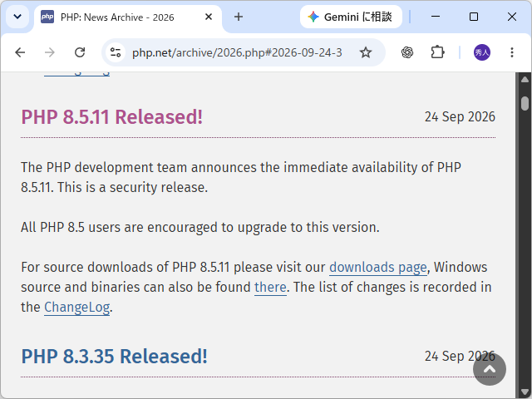The height and width of the screenshot is (399, 532).
Task: Bookmark this page with the star icon
Action: (x=366, y=52)
